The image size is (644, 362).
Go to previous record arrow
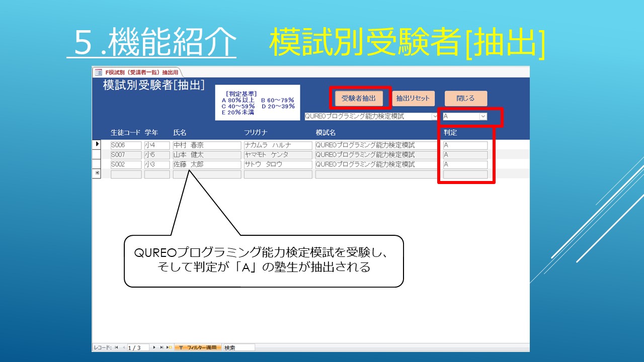coord(123,347)
